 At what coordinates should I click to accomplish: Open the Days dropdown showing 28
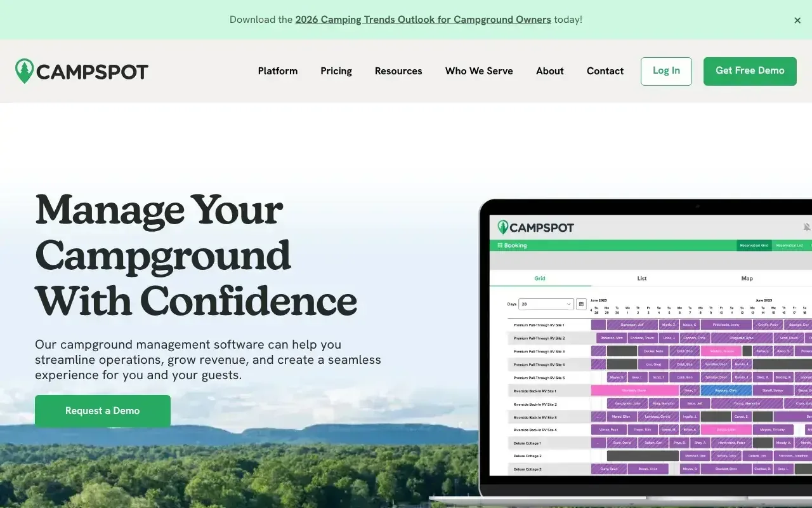(546, 304)
